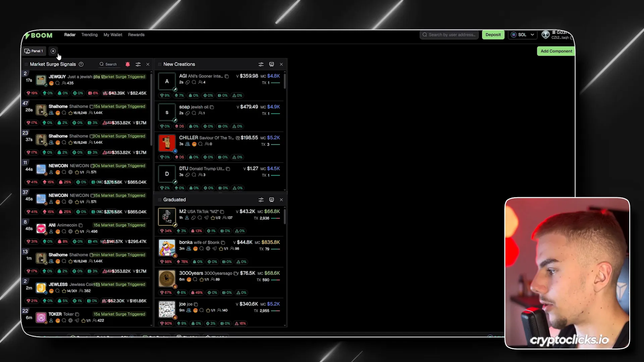Copy the TOKER token address
Screen dimensions: 644x362
coord(77,314)
